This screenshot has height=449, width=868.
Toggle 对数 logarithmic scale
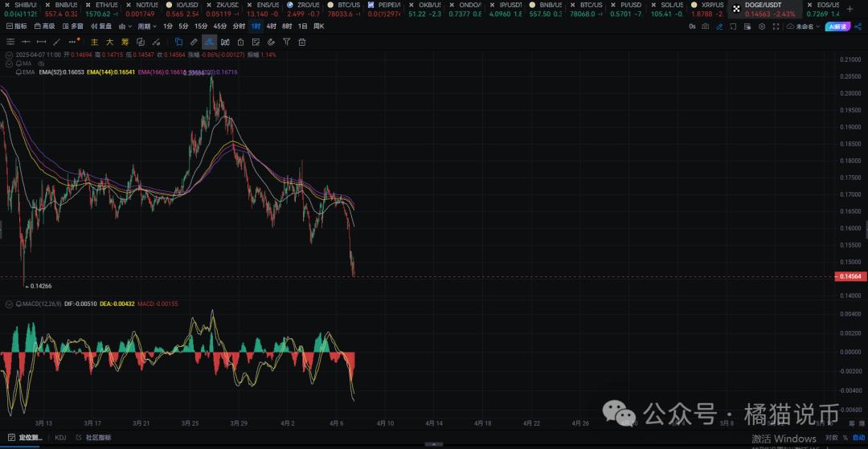tap(831, 438)
